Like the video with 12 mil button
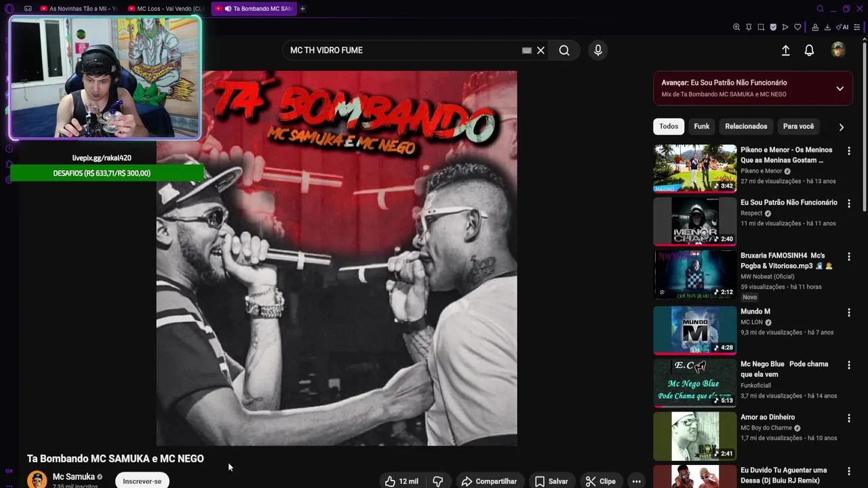Viewport: 868px width, 488px height. coord(401,481)
